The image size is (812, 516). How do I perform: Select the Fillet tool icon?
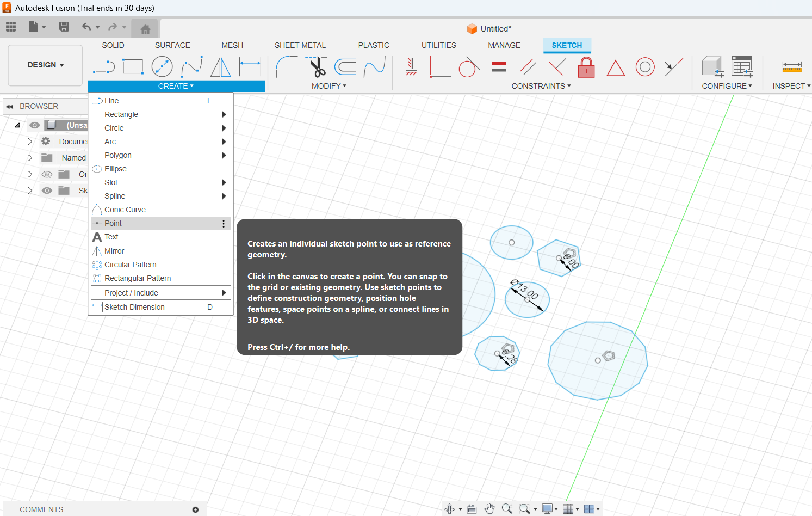(x=287, y=67)
